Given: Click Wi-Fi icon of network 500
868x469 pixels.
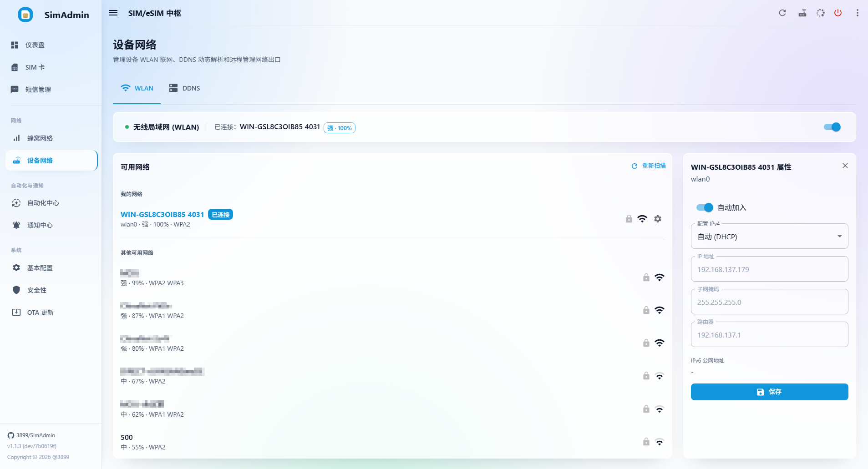Looking at the screenshot, I should tap(660, 442).
